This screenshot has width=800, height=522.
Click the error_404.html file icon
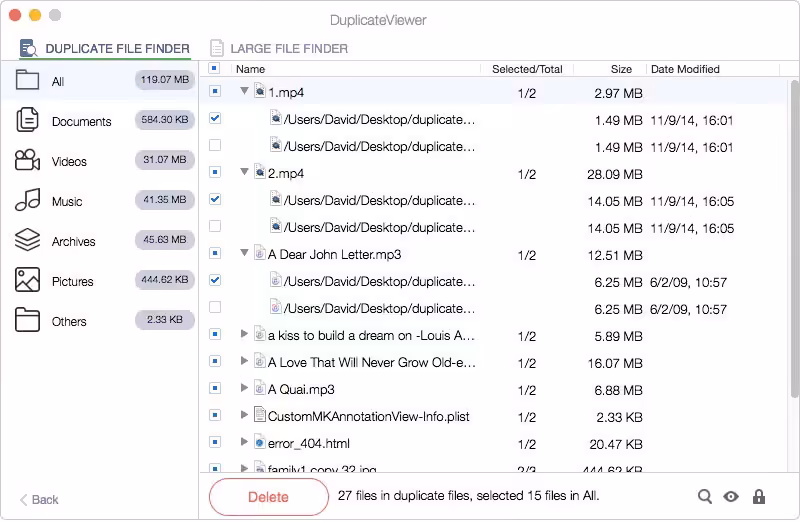click(x=260, y=442)
